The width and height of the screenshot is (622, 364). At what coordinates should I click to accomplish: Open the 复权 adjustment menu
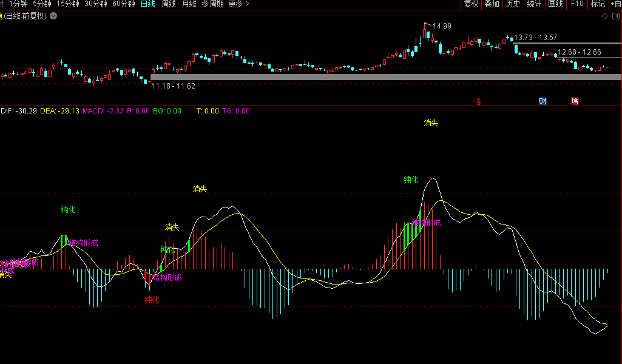pos(471,4)
